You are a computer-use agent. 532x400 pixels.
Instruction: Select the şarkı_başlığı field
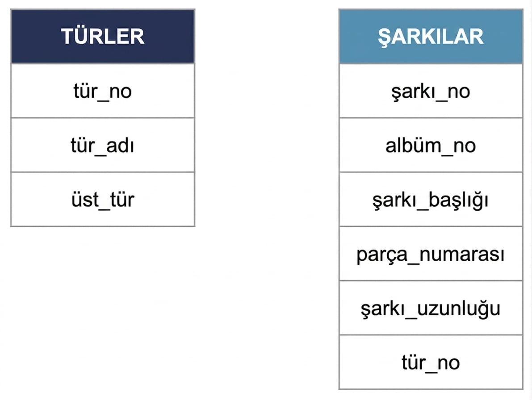click(x=431, y=199)
